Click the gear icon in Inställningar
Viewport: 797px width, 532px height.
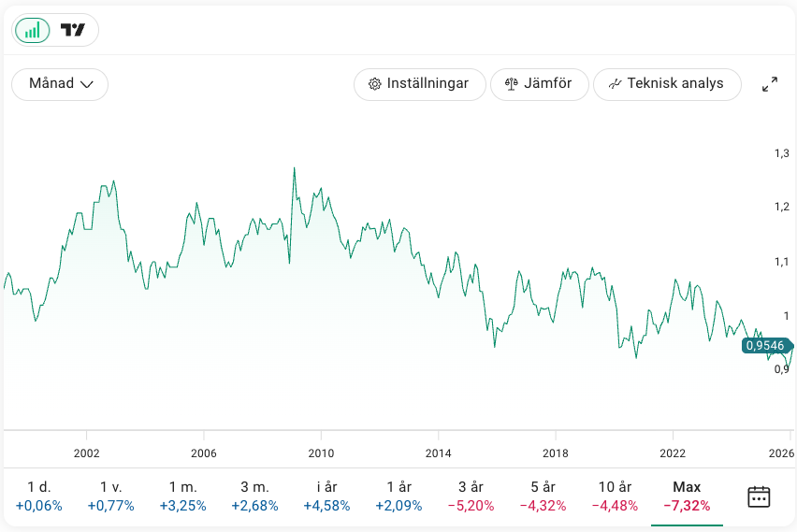pos(375,84)
